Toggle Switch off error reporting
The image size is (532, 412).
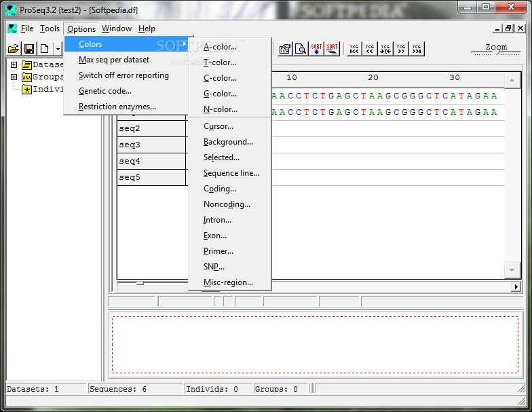point(126,75)
